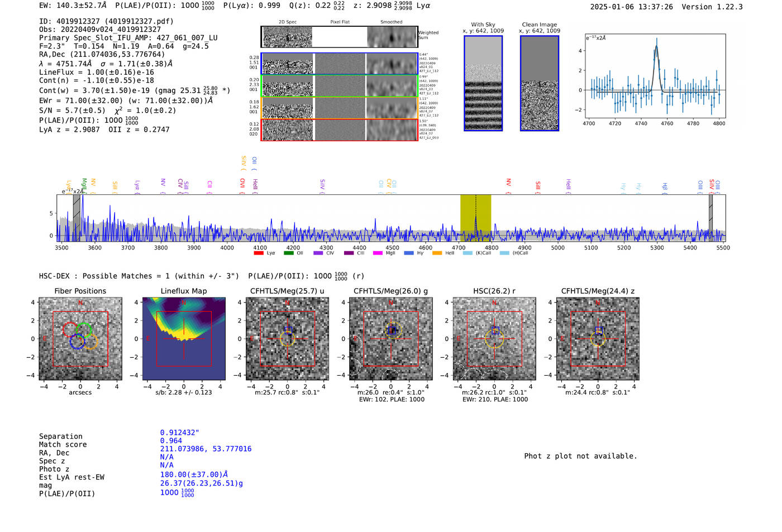782x532 pixels.
Task: Click the 'Primary Spec_Slot_IFU_AMP: 427_061_007_LU' line
Action: coord(128,38)
